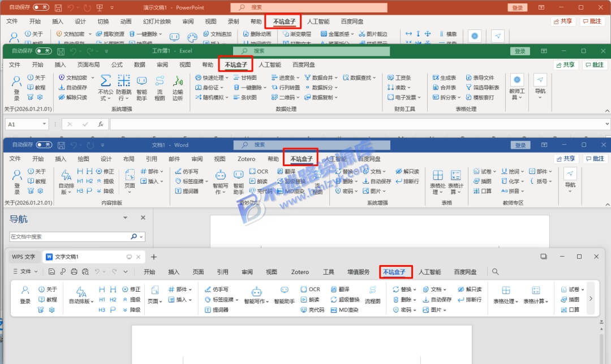This screenshot has height=364, width=611.
Task: Expand 电子发票 dropdown in Excel
Action: (x=419, y=97)
